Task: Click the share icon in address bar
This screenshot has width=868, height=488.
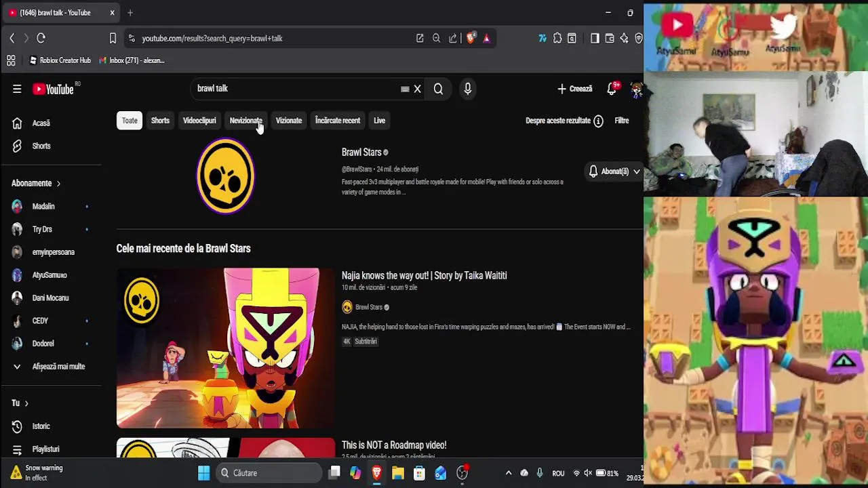Action: pos(453,39)
